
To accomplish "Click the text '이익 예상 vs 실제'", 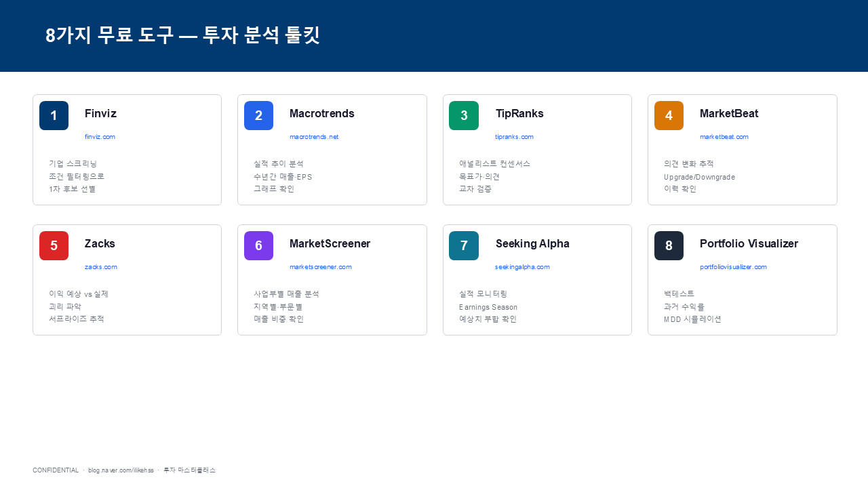I will click(79, 294).
